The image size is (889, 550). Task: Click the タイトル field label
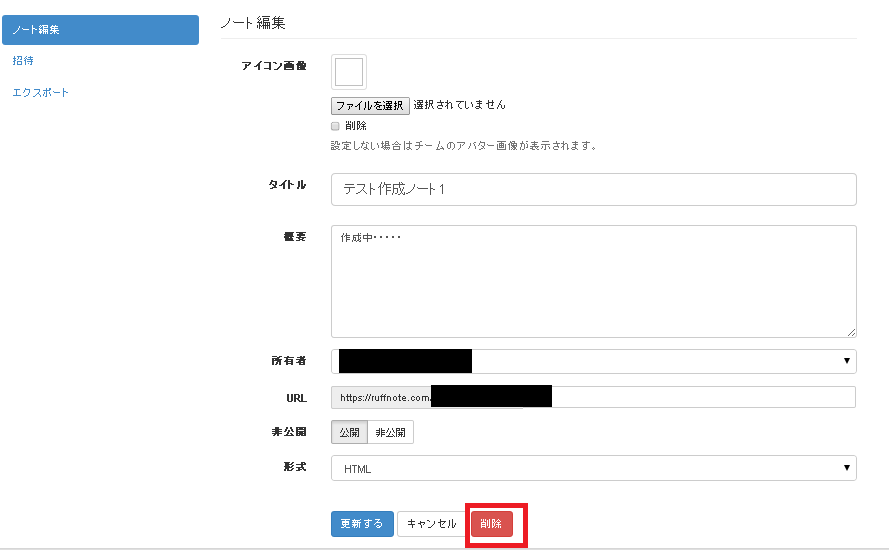(x=287, y=185)
